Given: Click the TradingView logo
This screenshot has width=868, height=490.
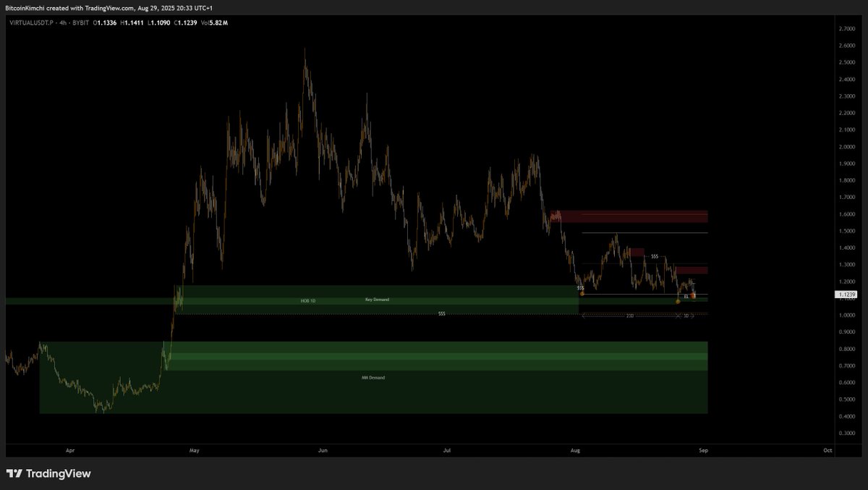Looking at the screenshot, I should [48, 473].
